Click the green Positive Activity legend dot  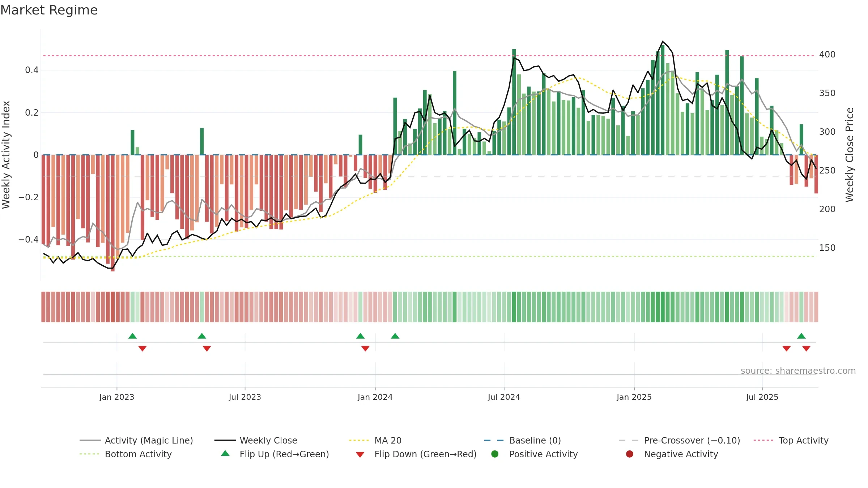[x=495, y=454]
